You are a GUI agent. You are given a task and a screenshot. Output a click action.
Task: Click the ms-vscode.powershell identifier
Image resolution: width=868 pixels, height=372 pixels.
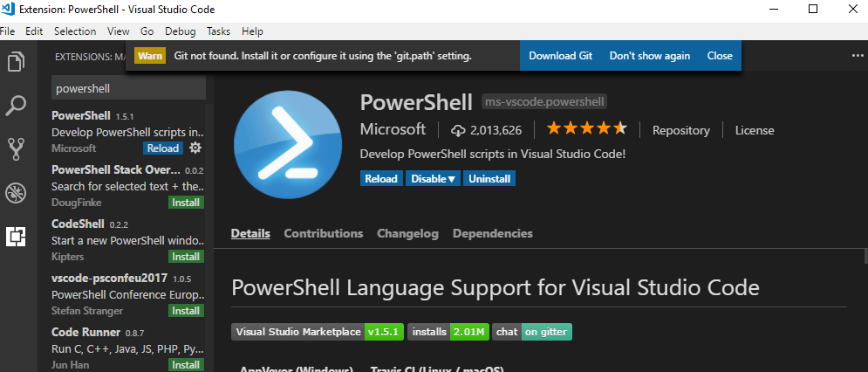point(544,101)
